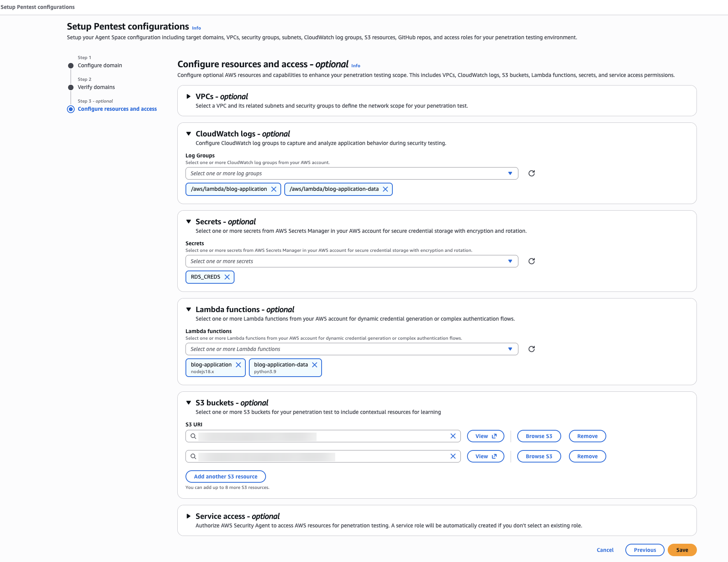This screenshot has width=728, height=562.
Task: Select the Configure resources and access step radio
Action: (x=71, y=109)
